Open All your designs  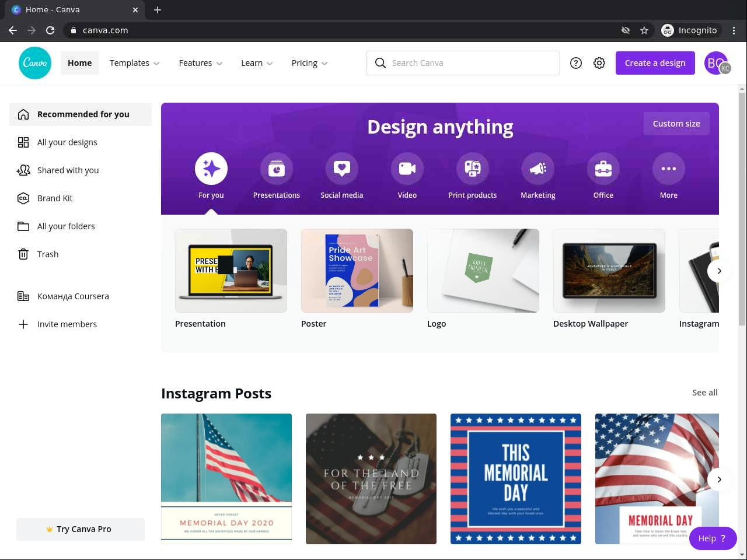coord(81,142)
